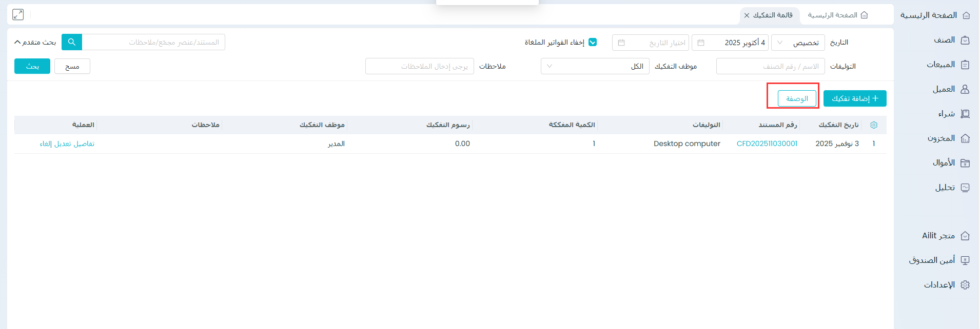
Task: Expand the تخصيص date range dropdown
Action: coord(798,43)
